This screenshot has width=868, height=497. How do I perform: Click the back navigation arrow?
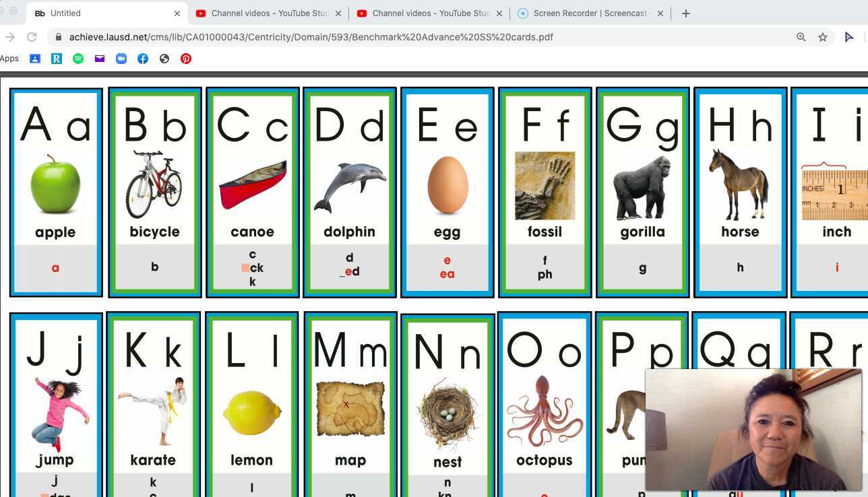tap(9, 37)
